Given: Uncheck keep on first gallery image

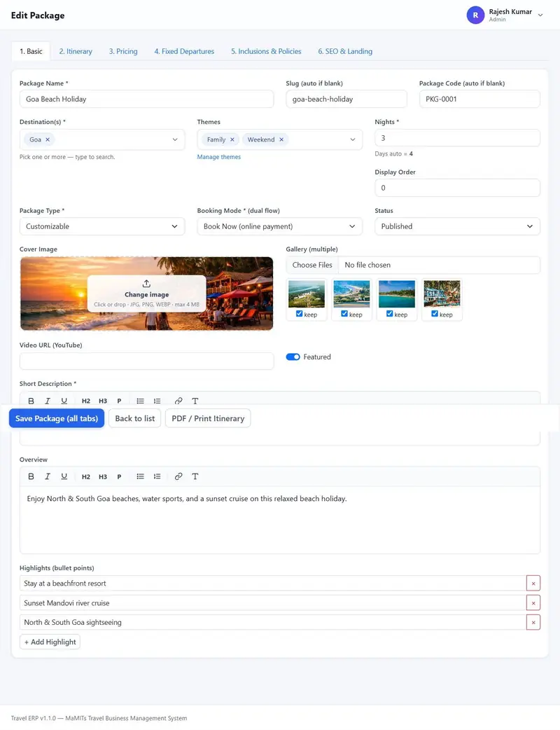Looking at the screenshot, I should click(x=300, y=314).
